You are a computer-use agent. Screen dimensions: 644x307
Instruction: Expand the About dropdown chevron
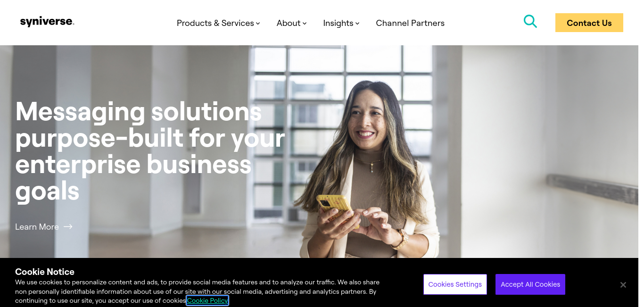tap(305, 23)
